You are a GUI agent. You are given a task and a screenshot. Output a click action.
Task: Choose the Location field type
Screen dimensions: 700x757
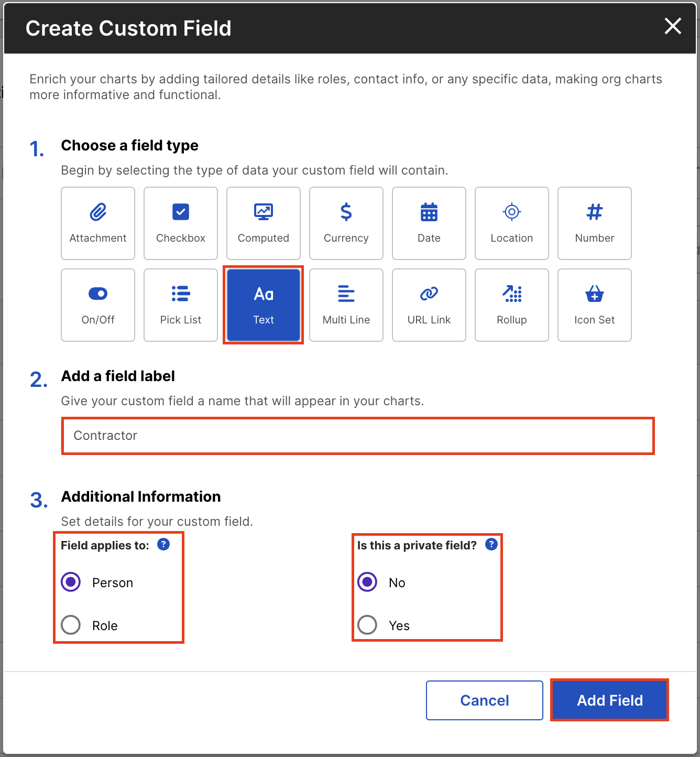coord(511,223)
